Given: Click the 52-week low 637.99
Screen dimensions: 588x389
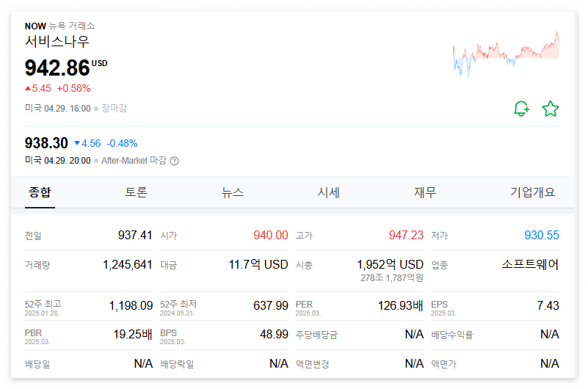Looking at the screenshot, I should tap(271, 306).
